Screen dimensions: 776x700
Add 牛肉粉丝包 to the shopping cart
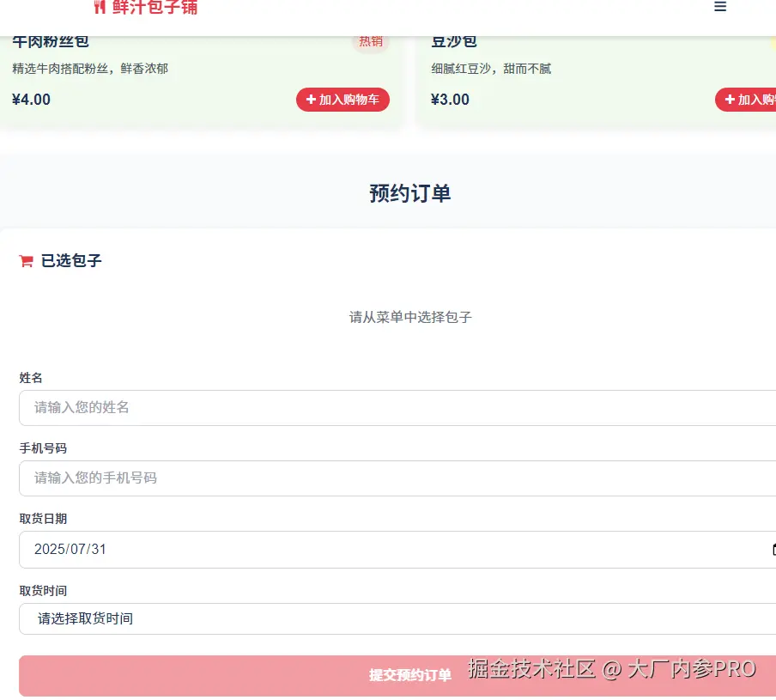343,100
